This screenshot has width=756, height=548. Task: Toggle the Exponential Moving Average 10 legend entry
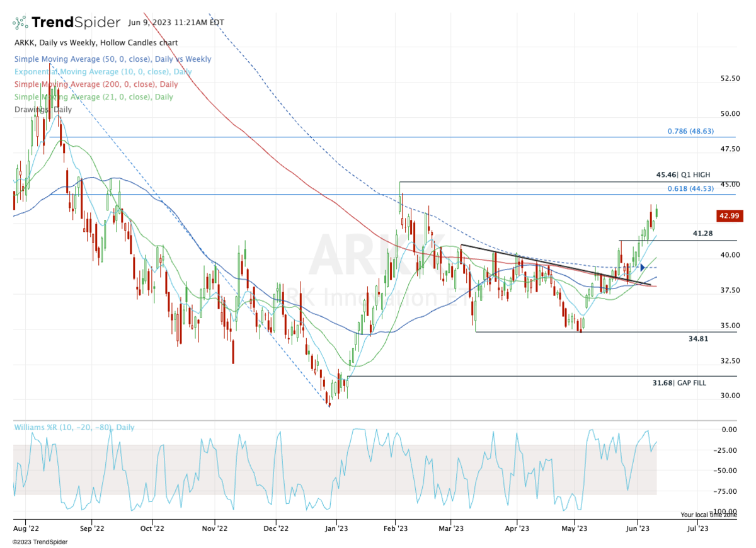(102, 72)
